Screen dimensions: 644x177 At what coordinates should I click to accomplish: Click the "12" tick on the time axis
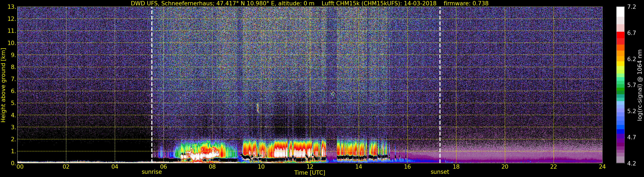coord(310,167)
